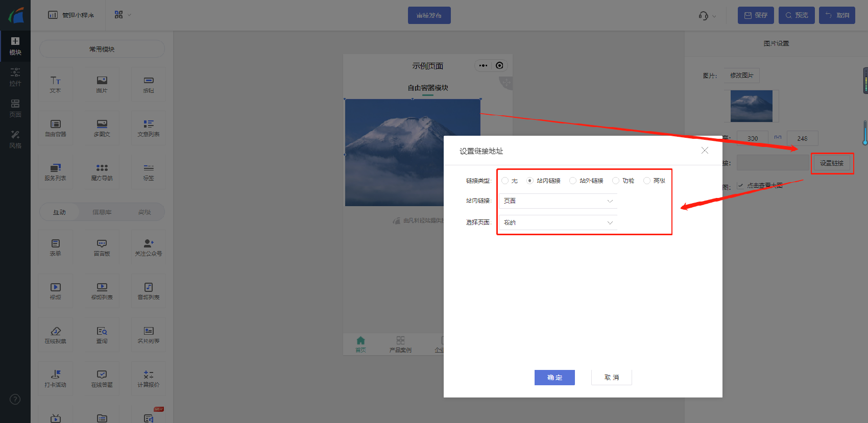Click the width field showing 300
Screen dimensions: 868x423
(x=753, y=138)
